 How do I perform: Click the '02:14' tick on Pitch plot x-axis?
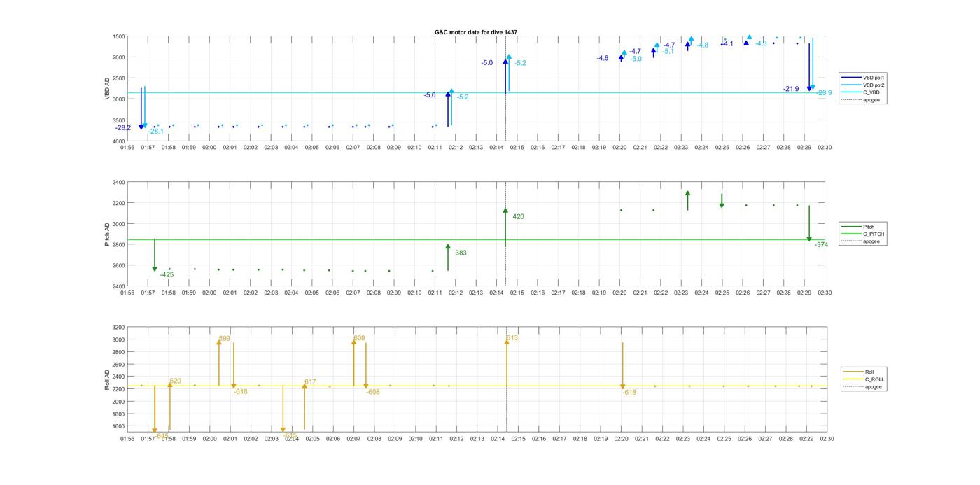[x=497, y=293]
